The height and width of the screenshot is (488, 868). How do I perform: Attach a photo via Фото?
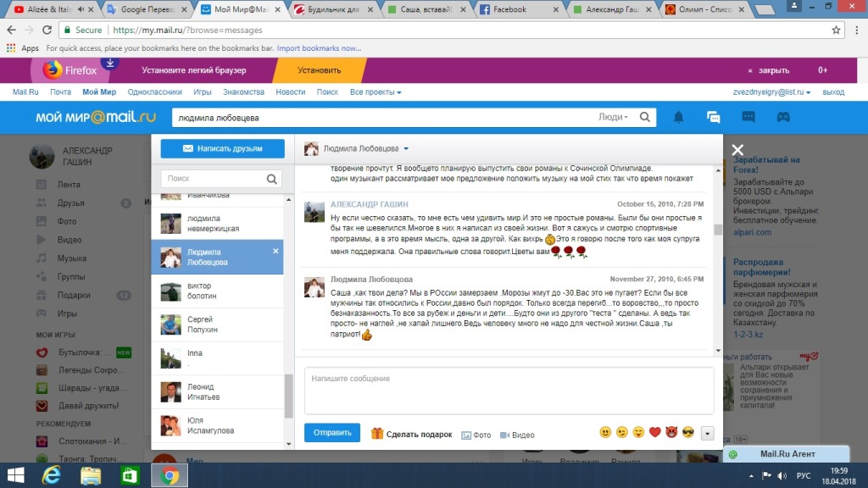(x=476, y=435)
